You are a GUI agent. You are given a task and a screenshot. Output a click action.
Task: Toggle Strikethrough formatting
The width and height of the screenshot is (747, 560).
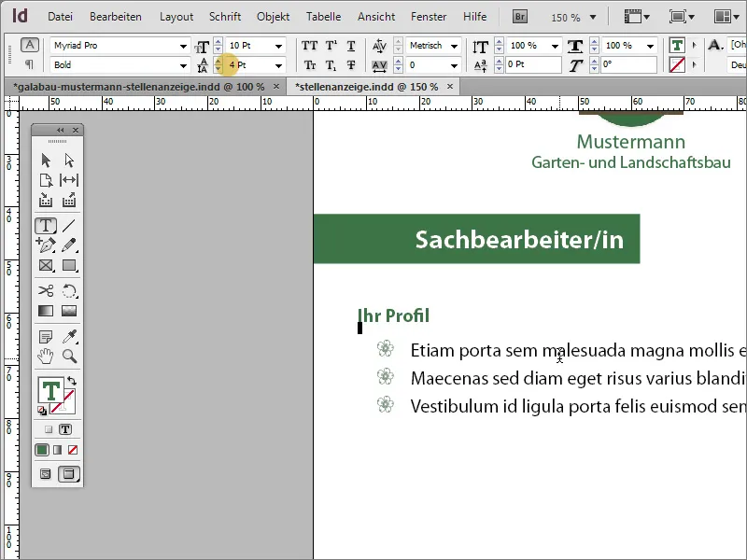pyautogui.click(x=351, y=65)
